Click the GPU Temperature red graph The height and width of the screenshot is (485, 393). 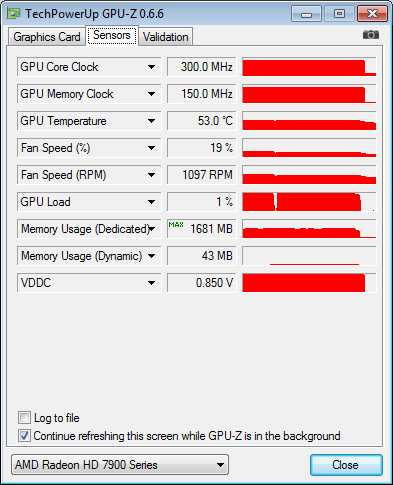(309, 121)
